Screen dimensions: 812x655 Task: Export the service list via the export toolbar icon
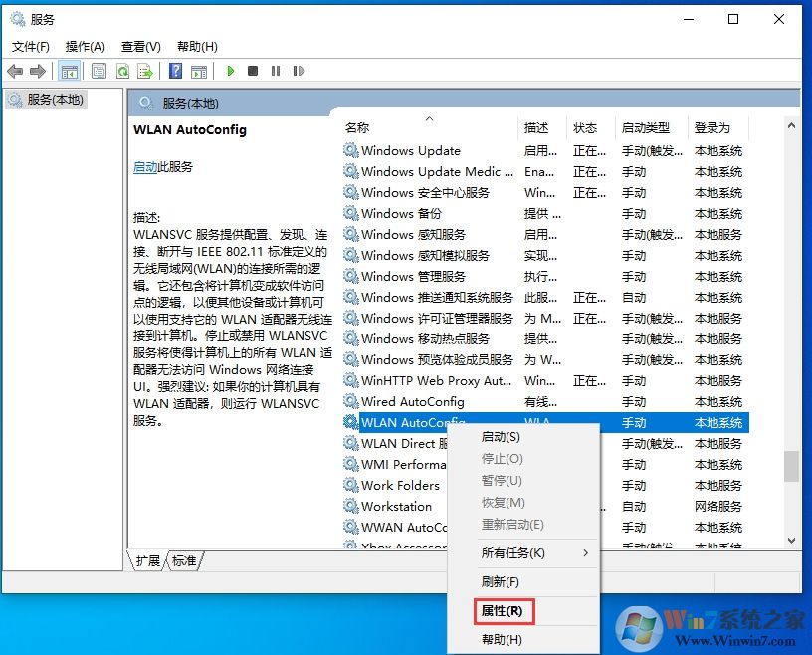144,71
